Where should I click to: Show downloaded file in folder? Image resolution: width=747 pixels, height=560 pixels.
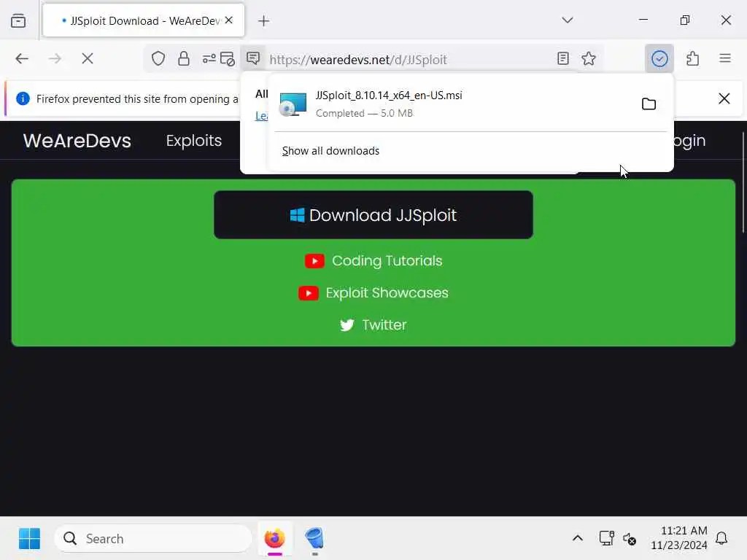click(x=649, y=104)
